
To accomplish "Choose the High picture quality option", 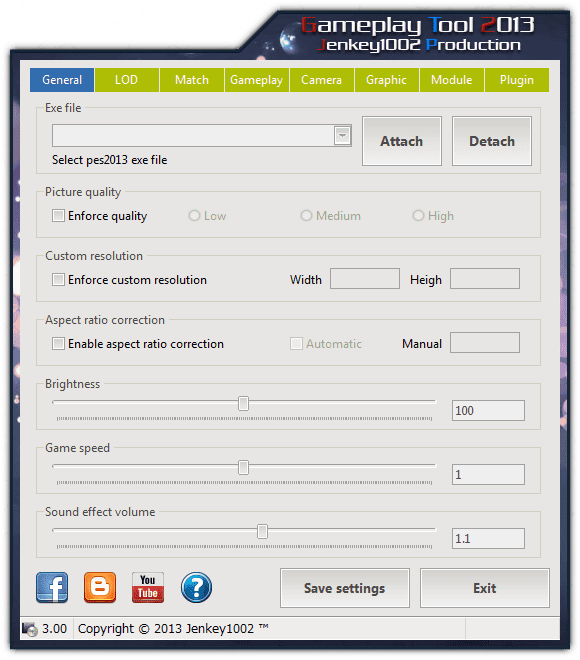I will click(x=418, y=216).
